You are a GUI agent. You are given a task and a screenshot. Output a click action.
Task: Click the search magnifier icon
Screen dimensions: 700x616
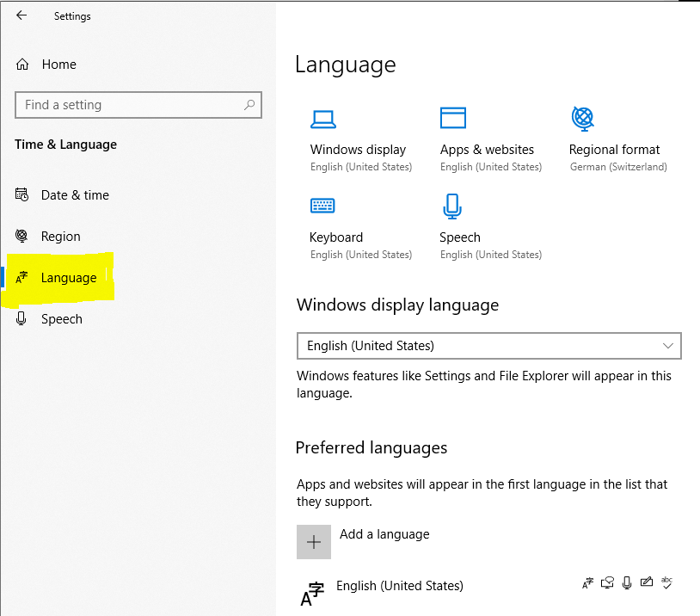tap(249, 105)
